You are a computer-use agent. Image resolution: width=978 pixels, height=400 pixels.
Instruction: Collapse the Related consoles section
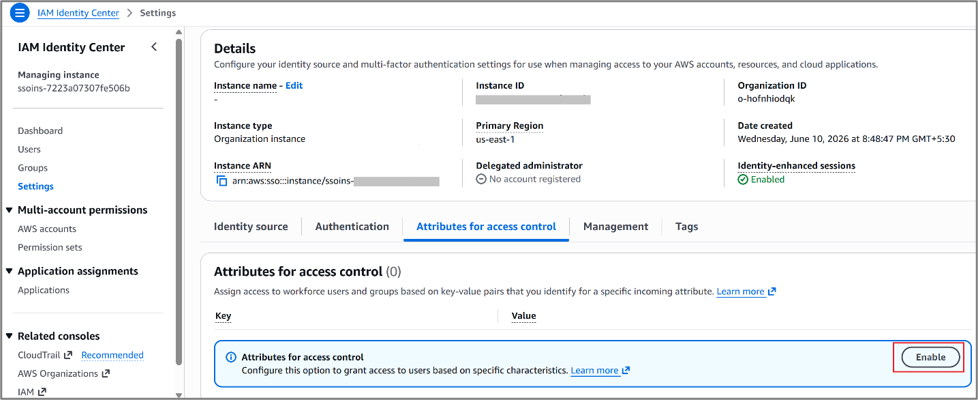(x=9, y=336)
